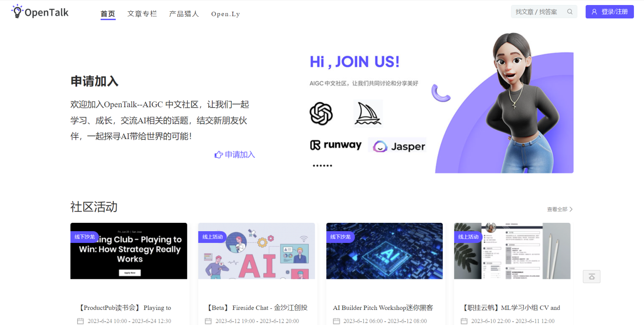The width and height of the screenshot is (644, 325).
Task: Go to 产品猎人 section
Action: coord(184,14)
